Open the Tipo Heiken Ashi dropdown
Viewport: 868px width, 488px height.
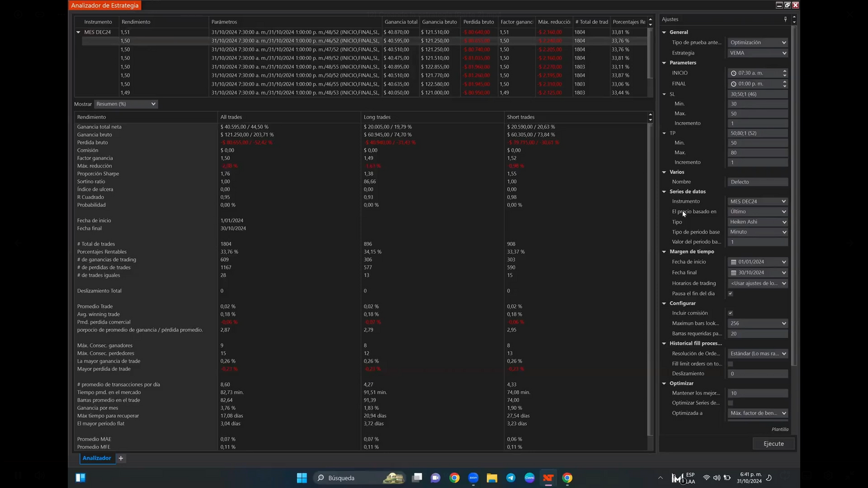[x=757, y=222]
